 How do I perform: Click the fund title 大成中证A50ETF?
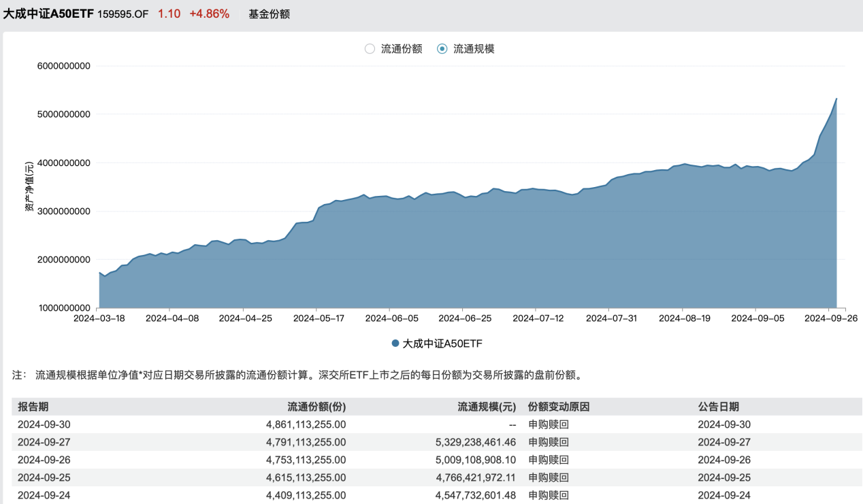pyautogui.click(x=48, y=14)
